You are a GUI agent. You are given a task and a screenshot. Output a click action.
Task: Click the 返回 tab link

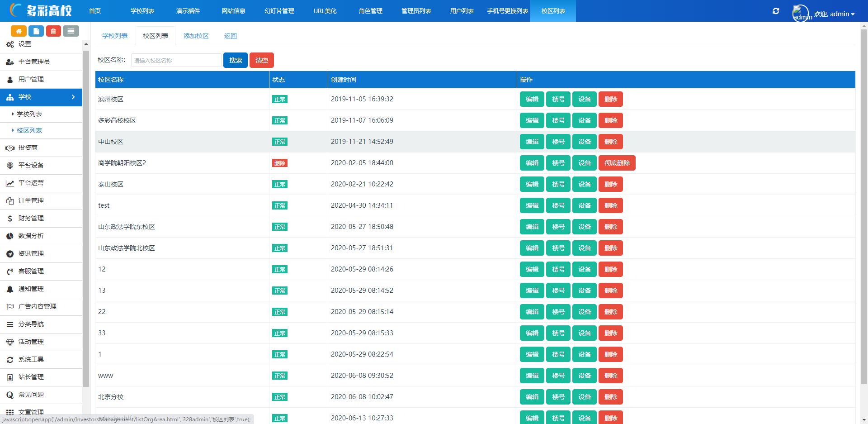coord(231,36)
